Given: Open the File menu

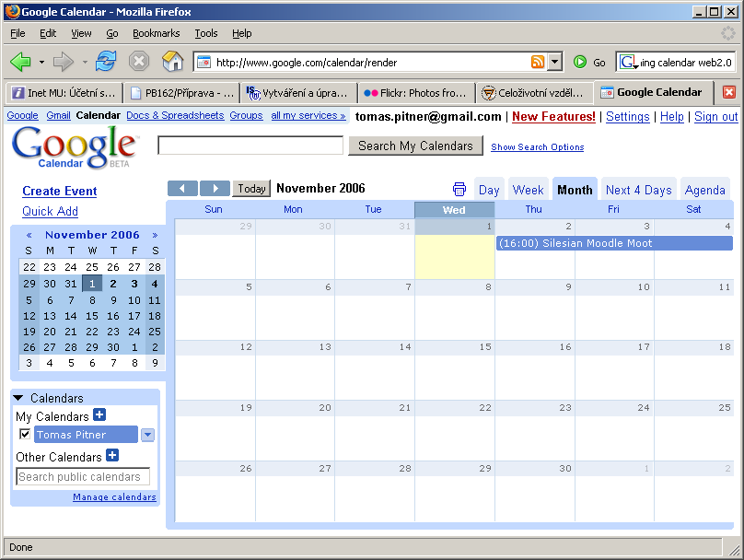Looking at the screenshot, I should pyautogui.click(x=17, y=33).
